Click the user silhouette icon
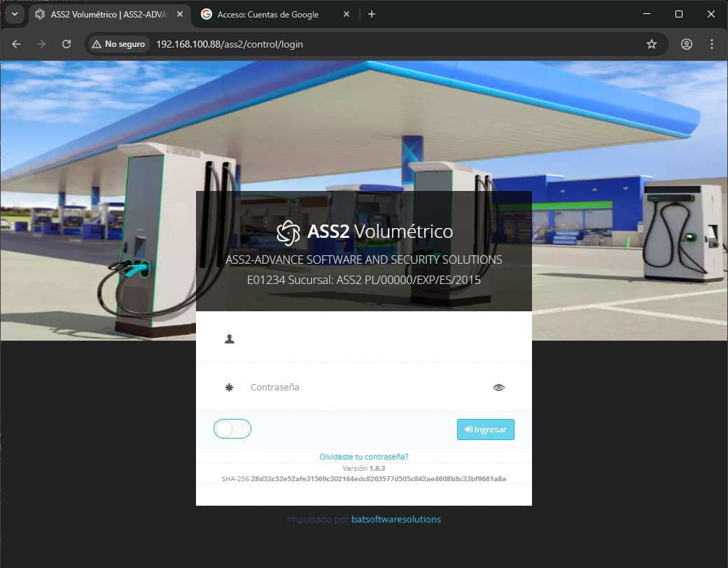 229,339
